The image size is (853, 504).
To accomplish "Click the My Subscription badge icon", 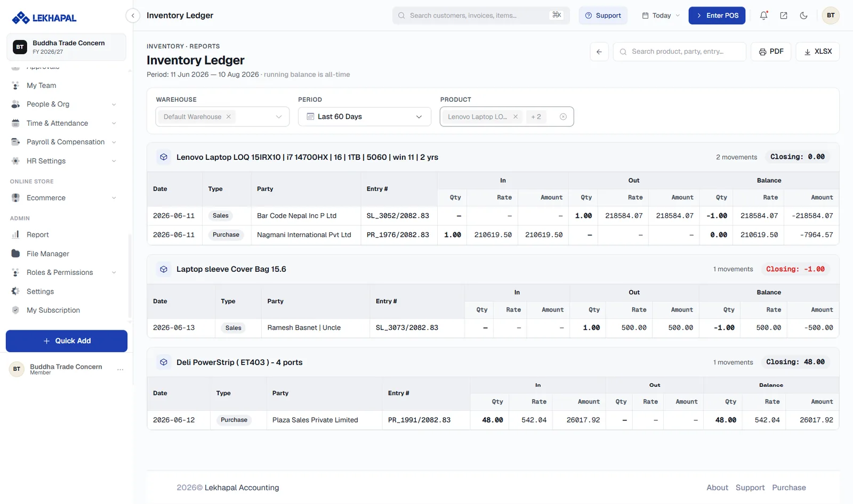I will coord(15,310).
